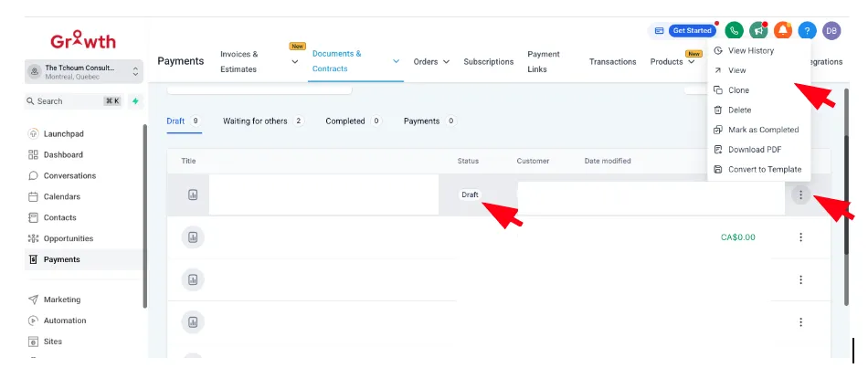Viewport: 868px width, 389px height.
Task: Open three-dot menu on CA$0.00 row
Action: tap(800, 237)
